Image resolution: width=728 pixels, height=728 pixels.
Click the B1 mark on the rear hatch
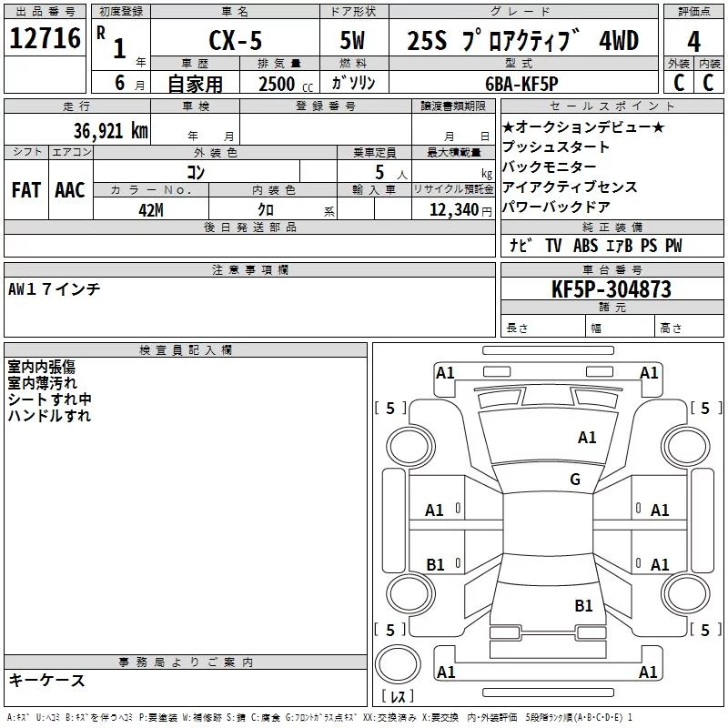pyautogui.click(x=583, y=605)
